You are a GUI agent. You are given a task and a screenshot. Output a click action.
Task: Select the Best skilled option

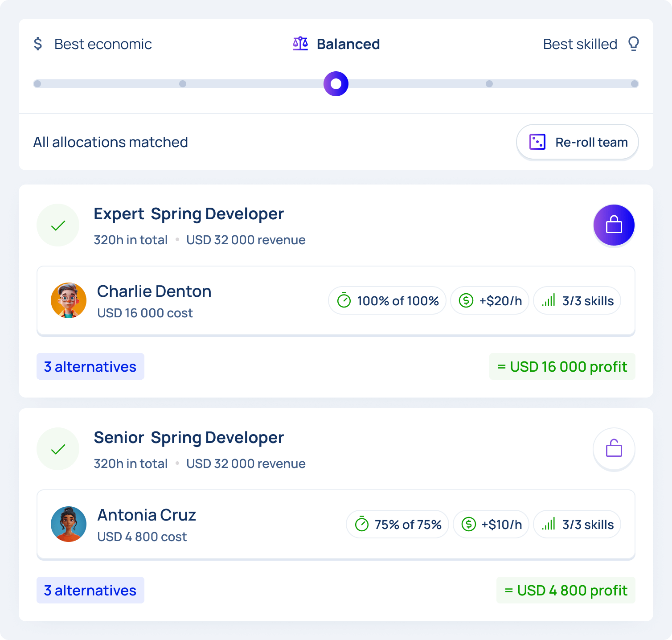[x=580, y=44]
